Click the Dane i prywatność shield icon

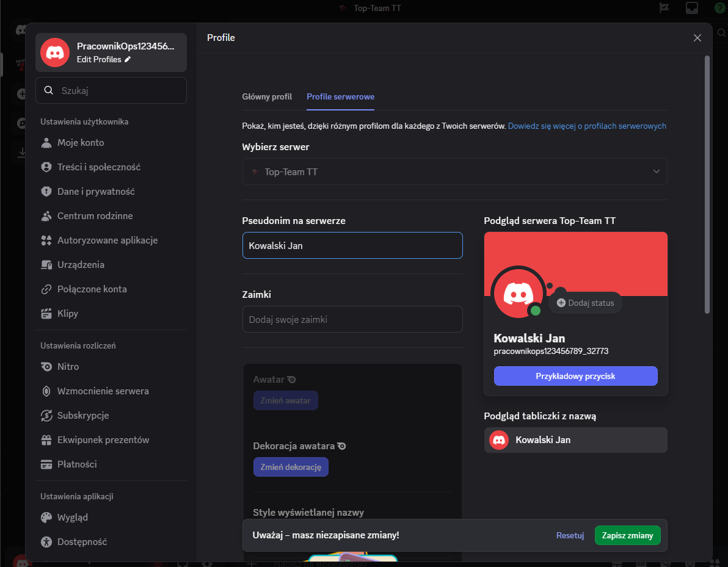(x=46, y=192)
